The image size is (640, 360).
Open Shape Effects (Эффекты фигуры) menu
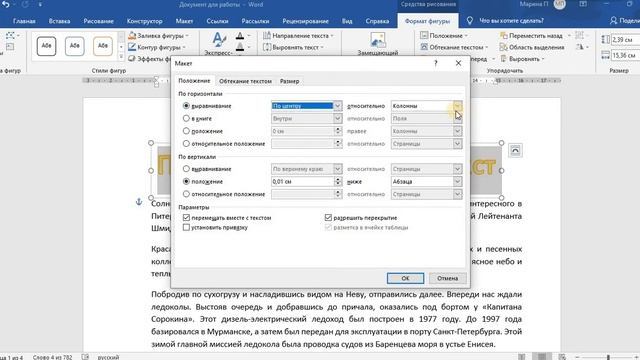pyautogui.click(x=149, y=59)
